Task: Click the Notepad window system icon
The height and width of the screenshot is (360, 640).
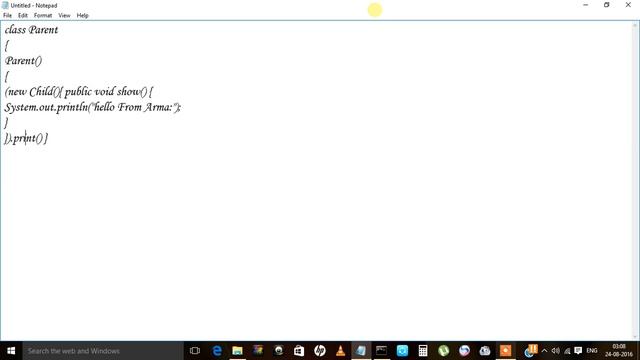Action: point(5,5)
